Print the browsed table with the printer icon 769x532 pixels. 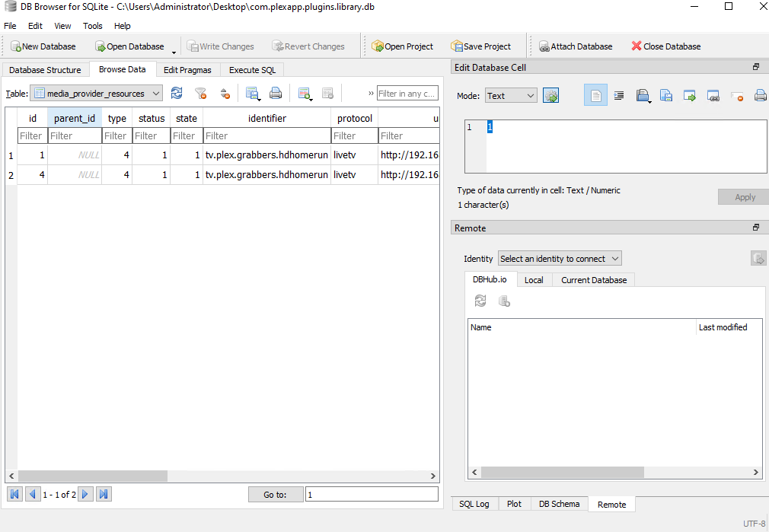[x=276, y=93]
